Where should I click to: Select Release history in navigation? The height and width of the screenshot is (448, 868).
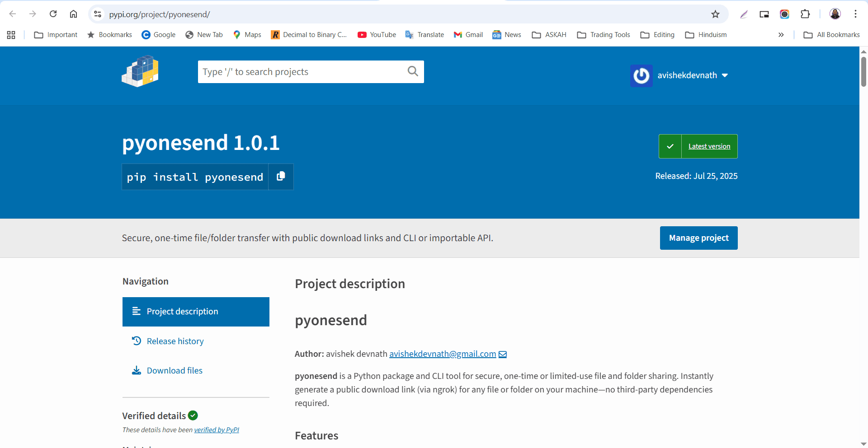tap(175, 341)
